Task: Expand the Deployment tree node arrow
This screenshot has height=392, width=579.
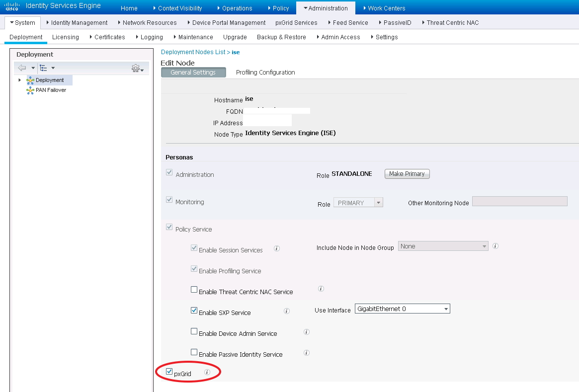Action: [19, 80]
